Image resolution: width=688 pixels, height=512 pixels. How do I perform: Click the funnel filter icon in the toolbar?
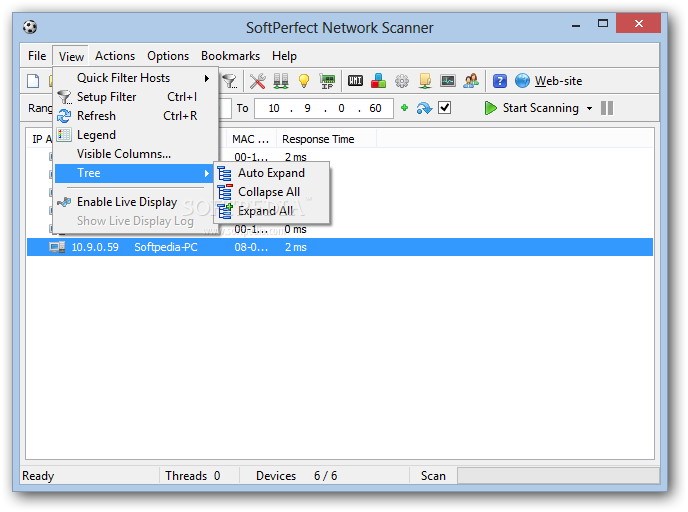(x=229, y=81)
